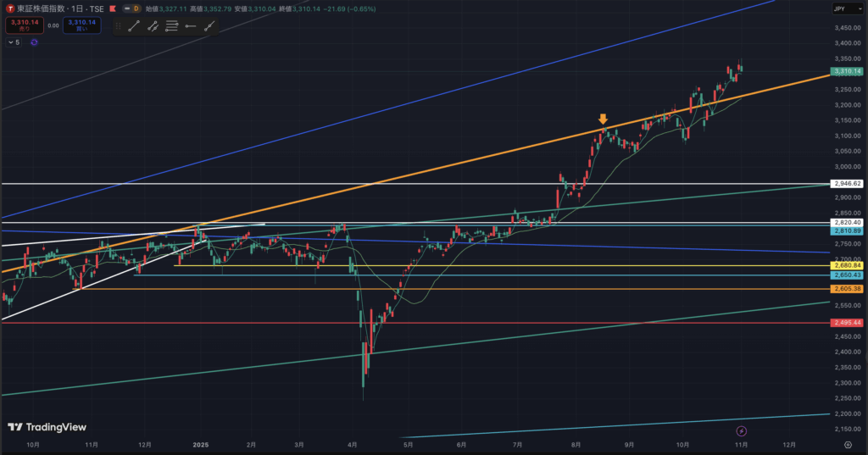
Task: Select the multi-line channel tool in toolbar
Action: click(x=172, y=26)
